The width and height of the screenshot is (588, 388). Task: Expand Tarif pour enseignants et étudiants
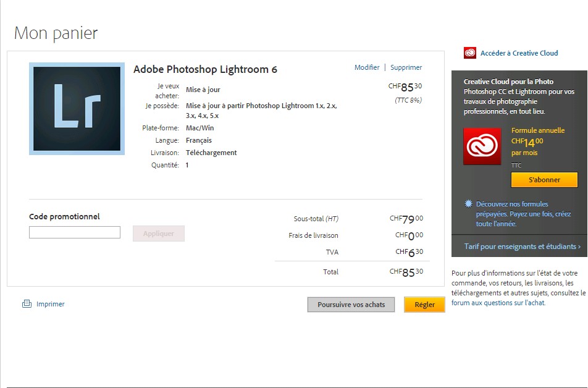click(x=522, y=247)
